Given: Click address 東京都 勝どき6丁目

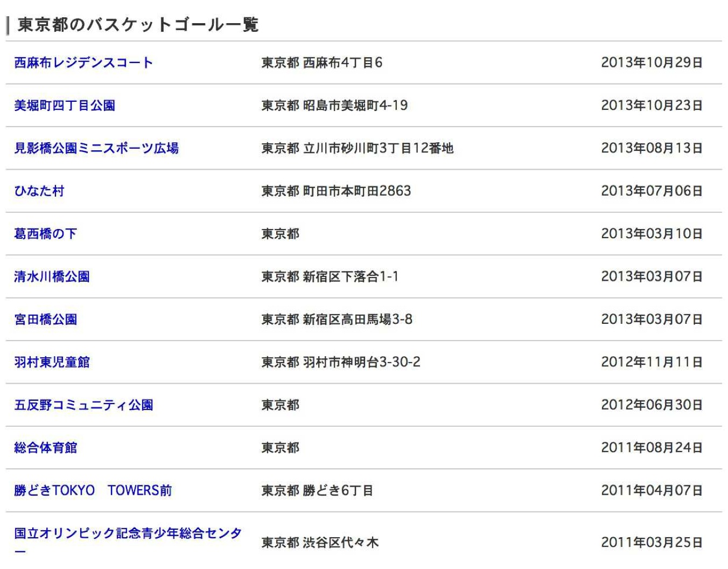Looking at the screenshot, I should click(317, 490).
